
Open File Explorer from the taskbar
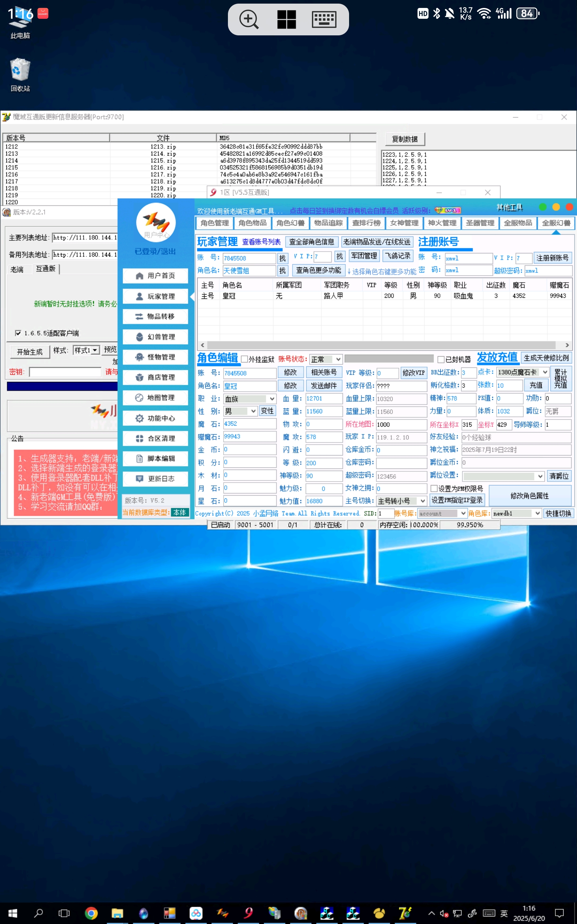[x=117, y=913]
